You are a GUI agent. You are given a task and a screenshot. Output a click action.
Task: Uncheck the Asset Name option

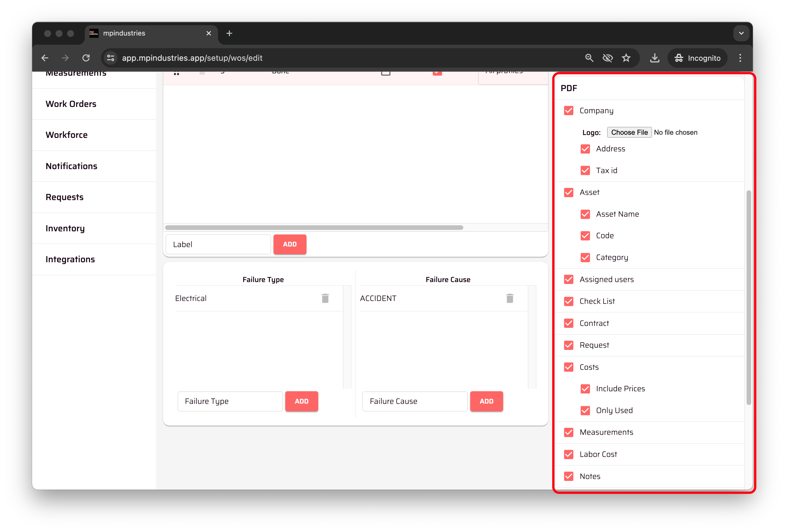click(x=585, y=214)
